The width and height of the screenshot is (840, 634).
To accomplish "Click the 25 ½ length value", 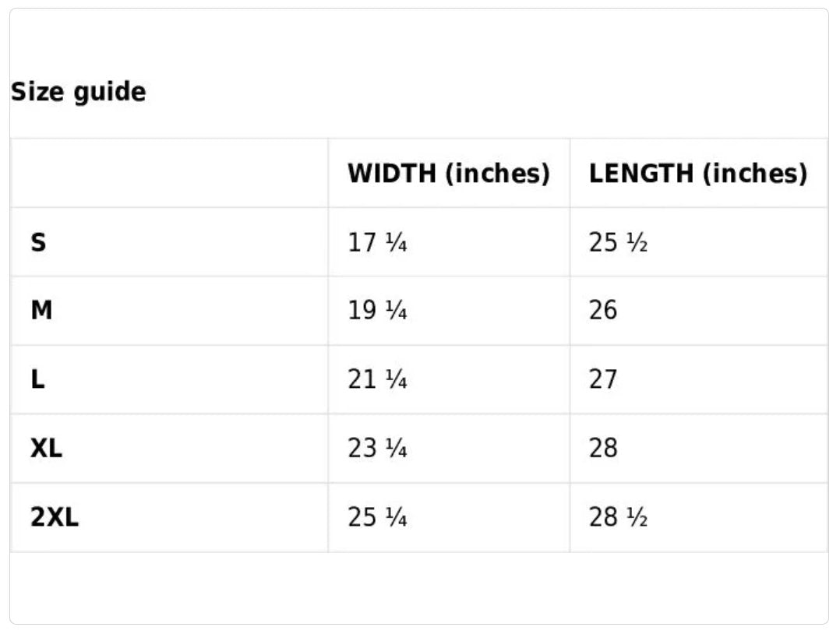I will coord(619,243).
